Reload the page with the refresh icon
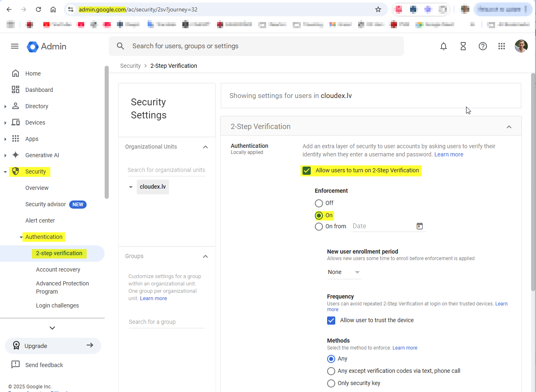 (x=38, y=9)
